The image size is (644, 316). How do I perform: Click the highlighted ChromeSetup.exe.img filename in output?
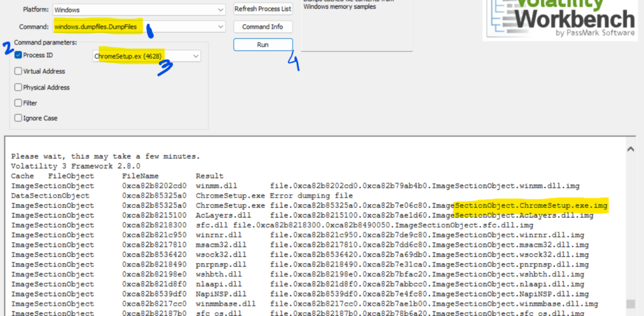pyautogui.click(x=531, y=205)
